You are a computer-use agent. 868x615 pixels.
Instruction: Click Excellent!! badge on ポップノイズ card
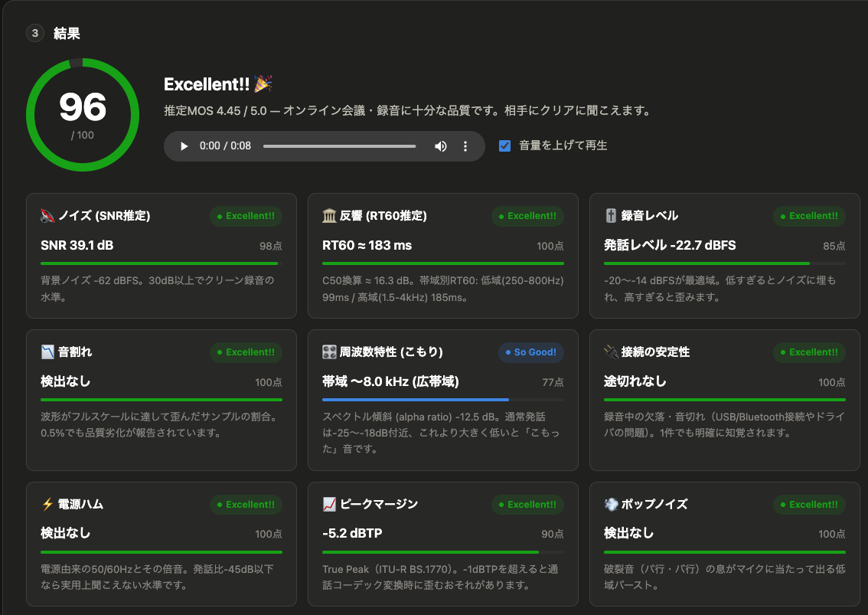pyautogui.click(x=809, y=505)
